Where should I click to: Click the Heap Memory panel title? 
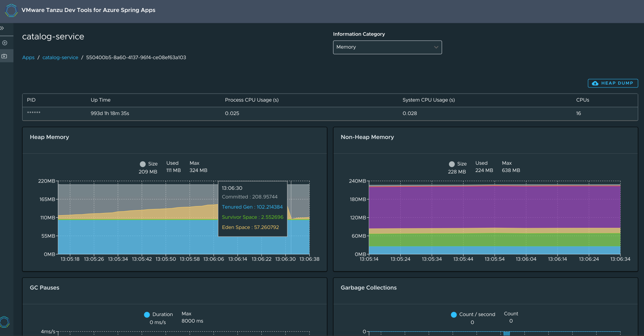pyautogui.click(x=49, y=137)
